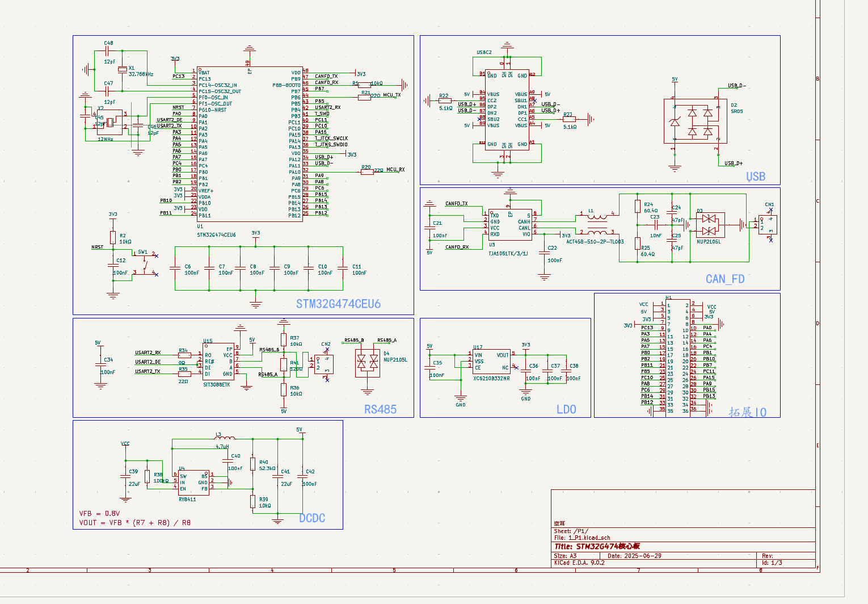Select capacitor C39 22uF
This screenshot has width=868, height=604.
[x=125, y=477]
